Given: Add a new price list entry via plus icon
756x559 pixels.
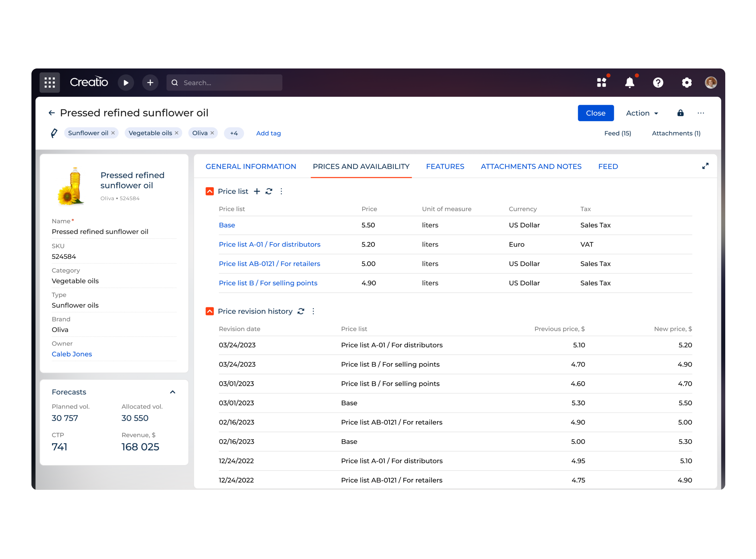Looking at the screenshot, I should pos(257,191).
